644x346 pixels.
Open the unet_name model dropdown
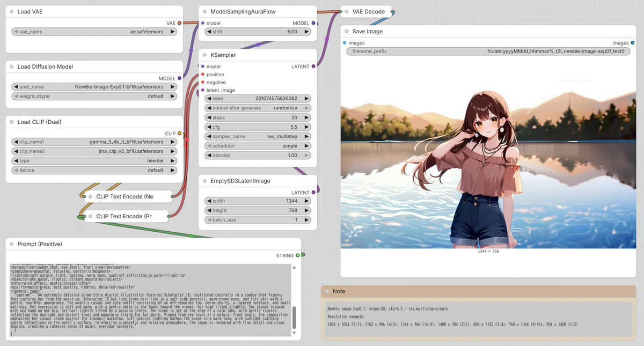point(94,87)
